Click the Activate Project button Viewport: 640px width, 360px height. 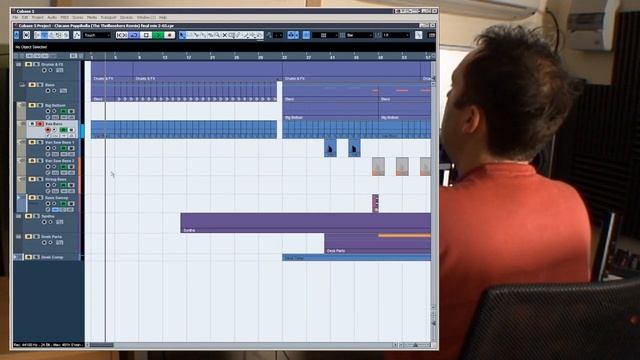coord(16,35)
